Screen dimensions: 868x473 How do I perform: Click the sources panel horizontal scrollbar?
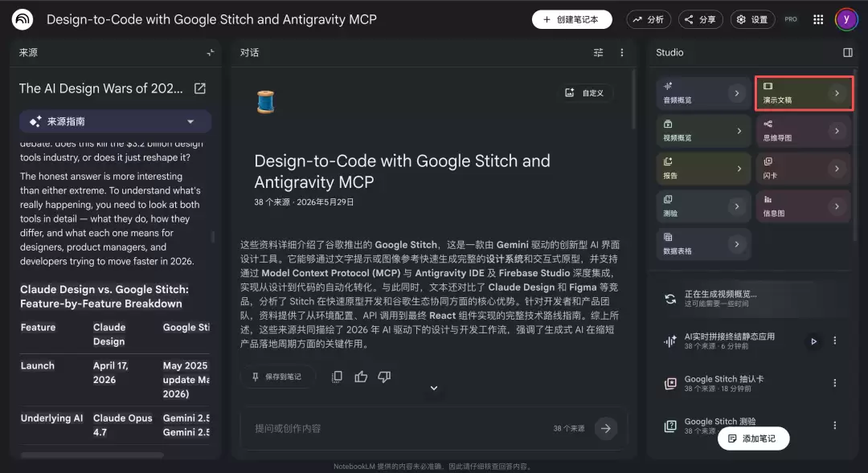click(92, 455)
